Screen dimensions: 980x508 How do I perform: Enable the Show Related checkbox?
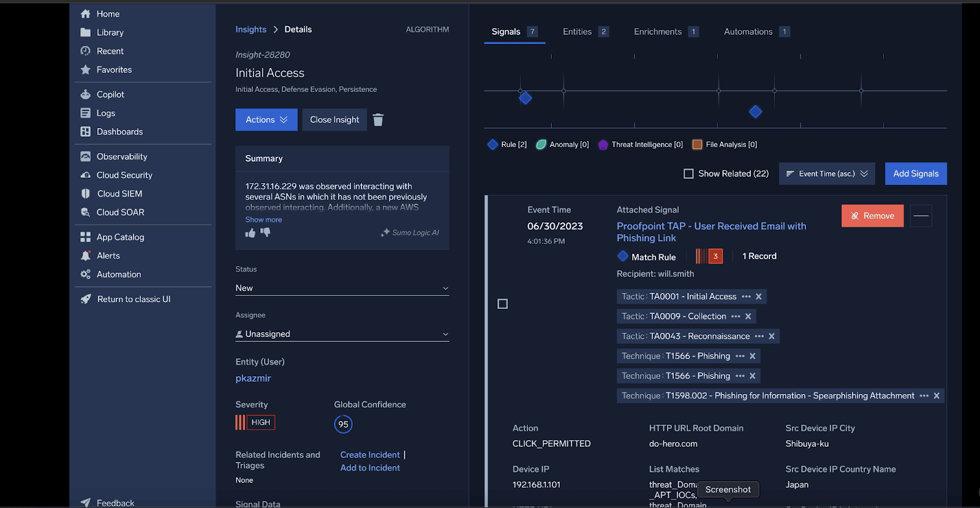[x=688, y=174]
